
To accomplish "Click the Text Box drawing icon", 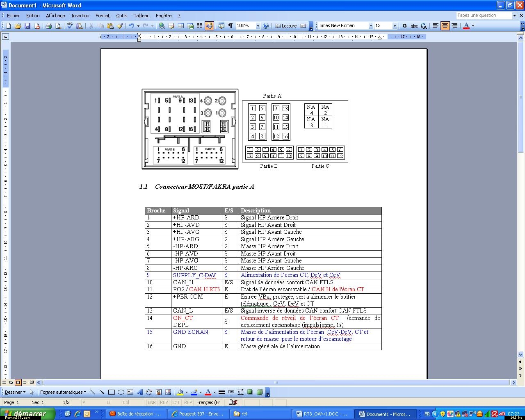I will point(130,392).
